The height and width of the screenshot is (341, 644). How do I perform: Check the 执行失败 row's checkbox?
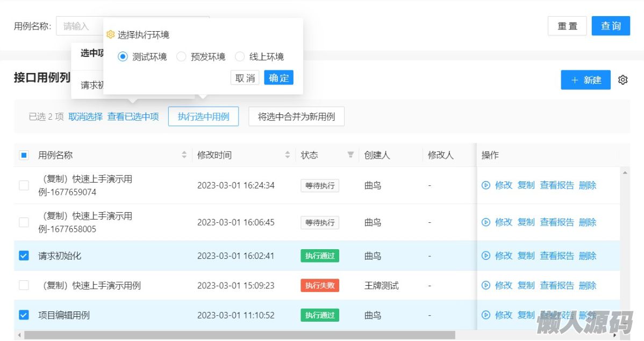click(x=24, y=285)
